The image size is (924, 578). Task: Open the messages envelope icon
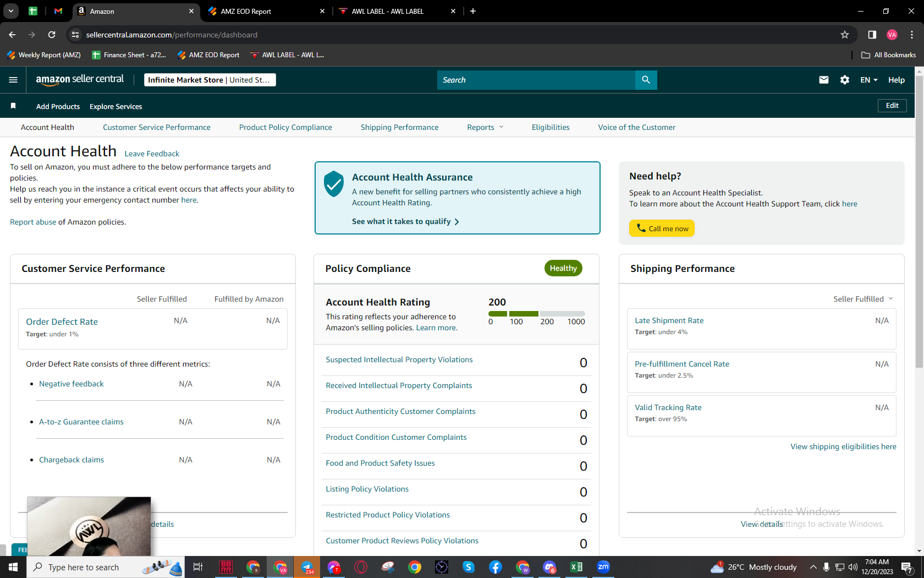click(x=823, y=80)
